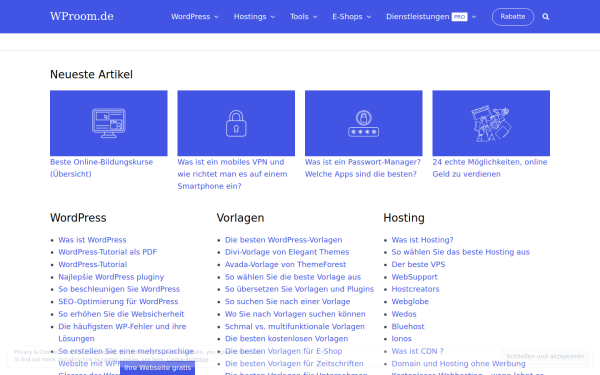The height and width of the screenshot is (375, 600).
Task: Open the standalone WordPress-Tutorial link
Action: 93,264
